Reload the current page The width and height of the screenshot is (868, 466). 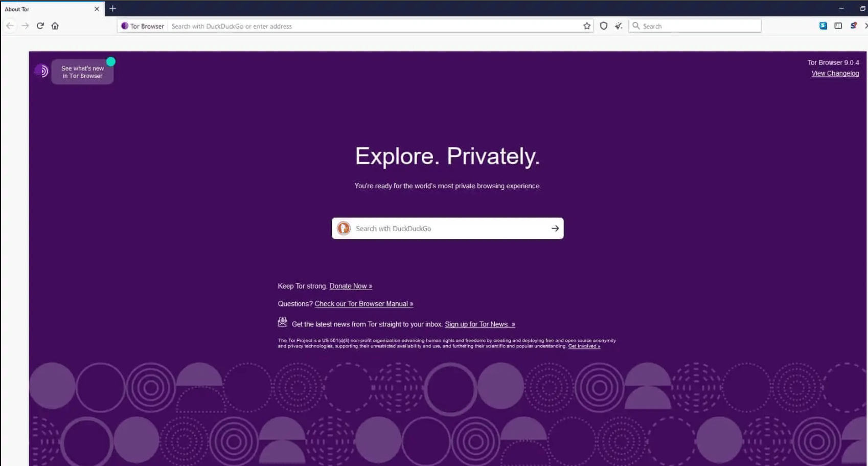click(x=40, y=26)
